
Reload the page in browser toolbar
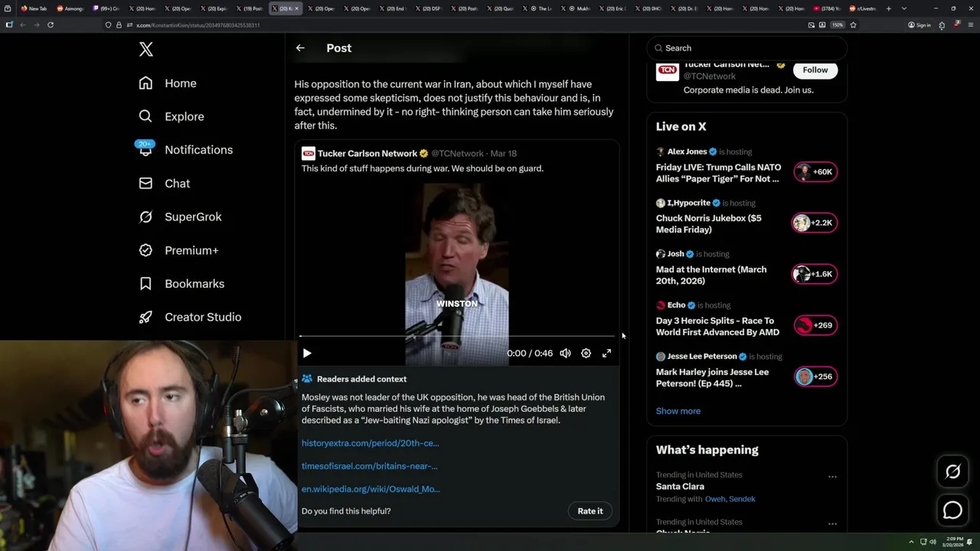(x=51, y=24)
